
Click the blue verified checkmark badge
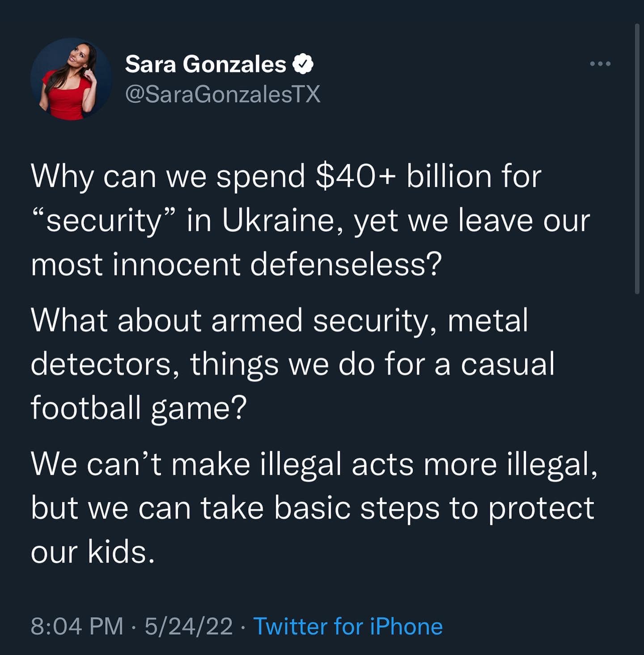click(303, 64)
